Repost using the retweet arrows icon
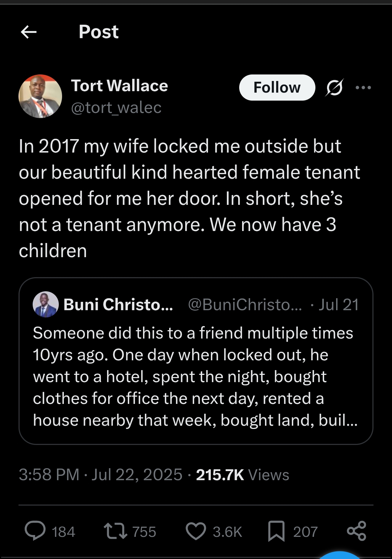Screen dimensions: 392x559 (115, 531)
